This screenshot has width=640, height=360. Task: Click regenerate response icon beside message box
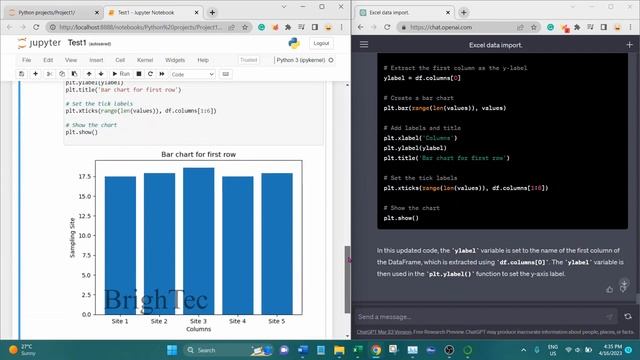coord(628,316)
